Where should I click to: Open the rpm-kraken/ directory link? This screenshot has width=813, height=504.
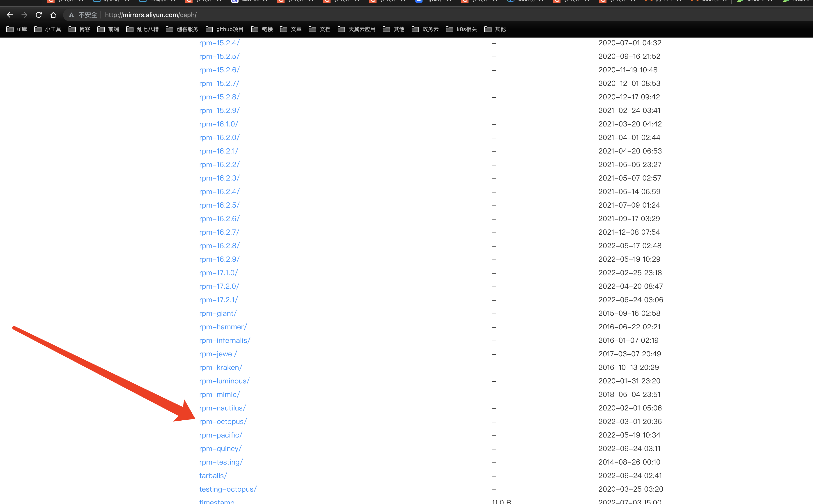(221, 367)
